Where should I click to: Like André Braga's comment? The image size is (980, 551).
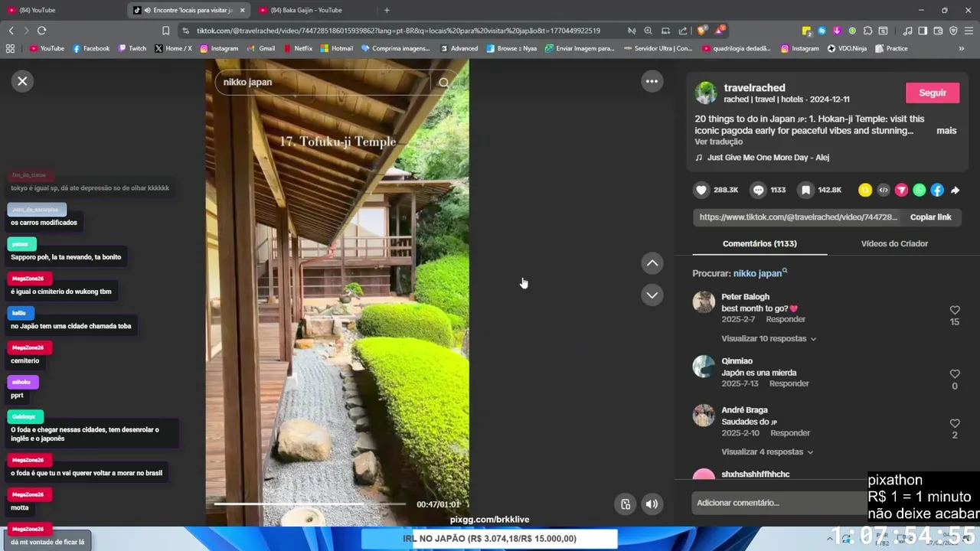[x=955, y=423]
